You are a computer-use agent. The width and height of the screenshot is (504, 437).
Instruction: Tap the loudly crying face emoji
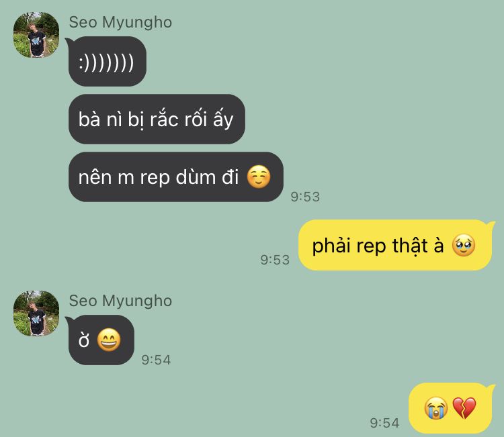(x=436, y=407)
